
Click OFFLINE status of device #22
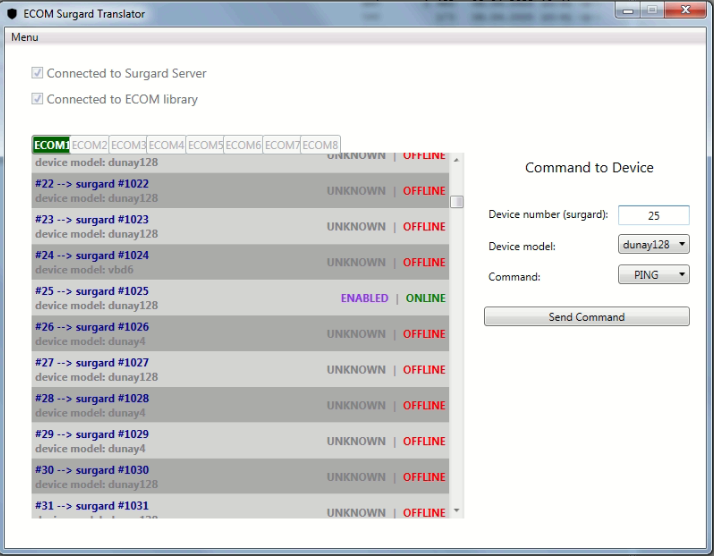[424, 191]
